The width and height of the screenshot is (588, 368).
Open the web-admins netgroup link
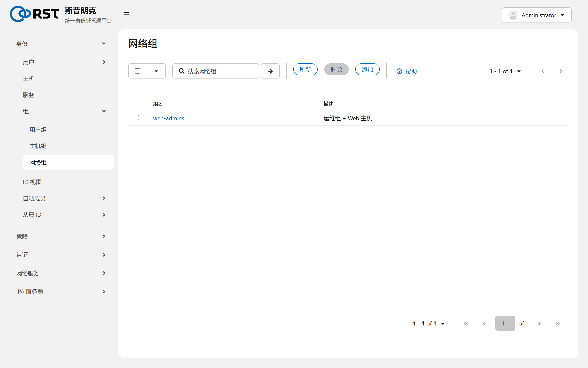click(168, 118)
